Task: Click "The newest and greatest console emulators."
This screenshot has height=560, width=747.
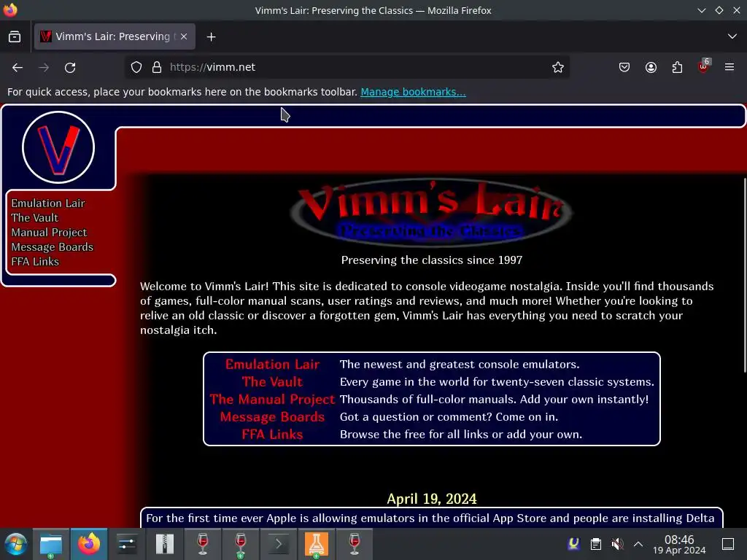Action: point(460,365)
